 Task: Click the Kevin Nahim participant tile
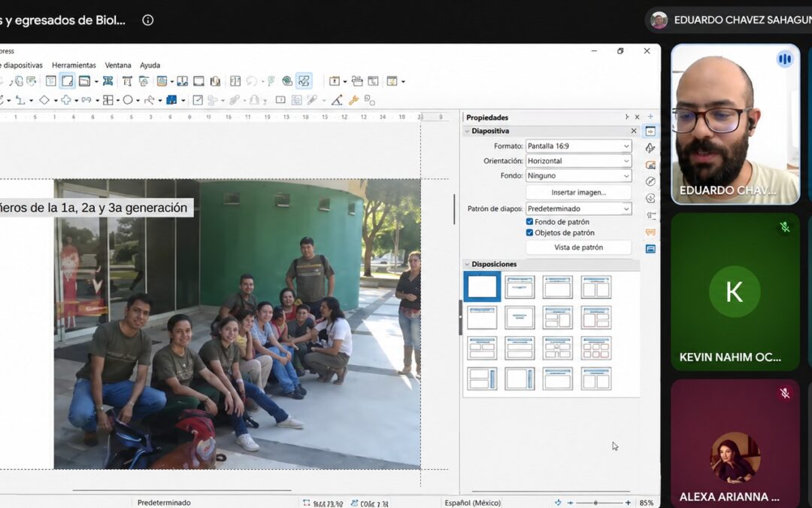735,292
